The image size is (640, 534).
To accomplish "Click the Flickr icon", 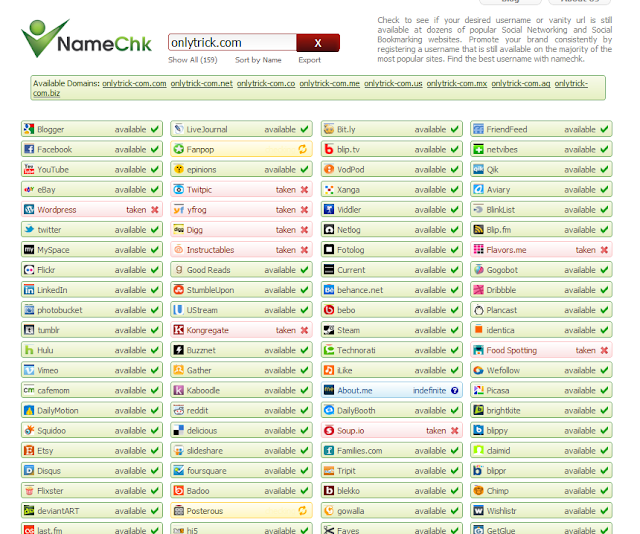I will [x=29, y=269].
